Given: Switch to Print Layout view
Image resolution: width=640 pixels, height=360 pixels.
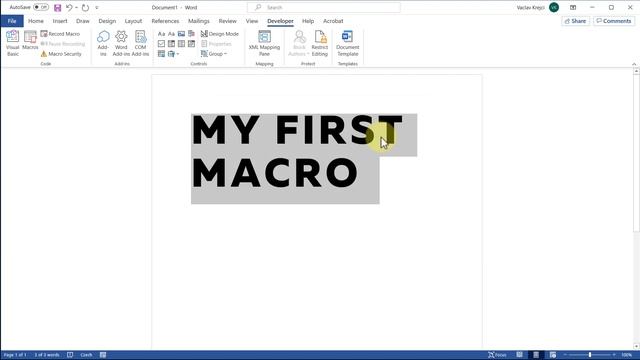Looking at the screenshot, I should coord(536,355).
